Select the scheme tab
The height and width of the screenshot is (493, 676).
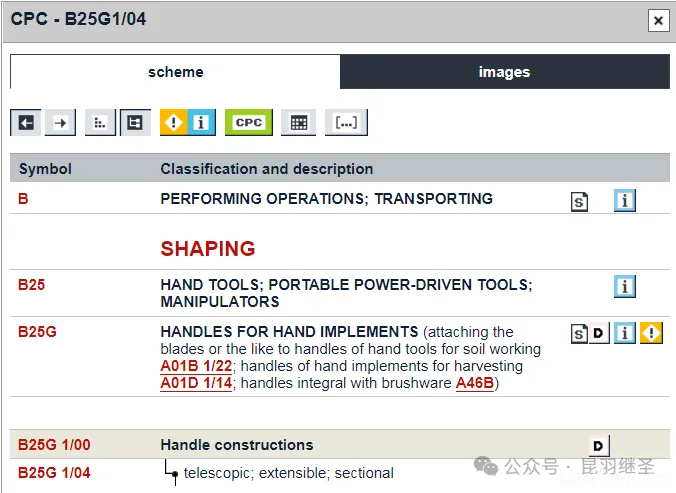pyautogui.click(x=175, y=72)
